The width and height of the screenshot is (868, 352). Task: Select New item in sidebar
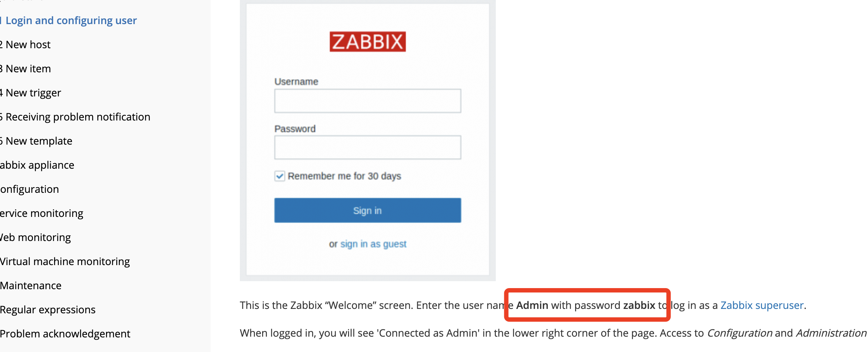pyautogui.click(x=26, y=69)
